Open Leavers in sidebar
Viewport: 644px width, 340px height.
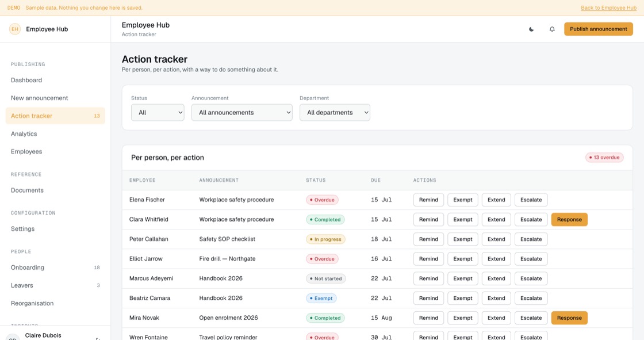(55, 285)
